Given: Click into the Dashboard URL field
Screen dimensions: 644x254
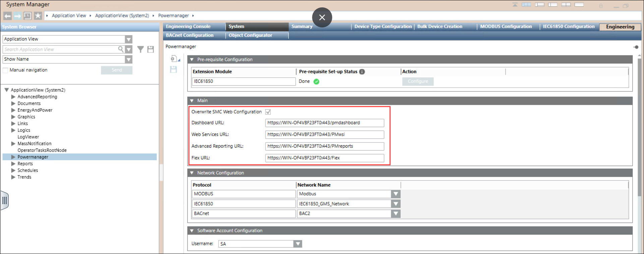Looking at the screenshot, I should pos(324,123).
